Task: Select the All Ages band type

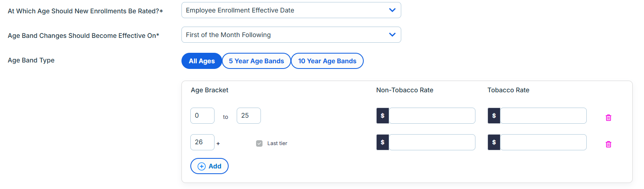Action: click(x=202, y=61)
